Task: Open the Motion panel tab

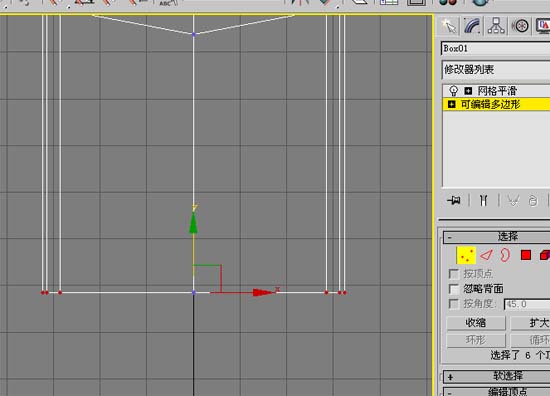Action: point(520,26)
